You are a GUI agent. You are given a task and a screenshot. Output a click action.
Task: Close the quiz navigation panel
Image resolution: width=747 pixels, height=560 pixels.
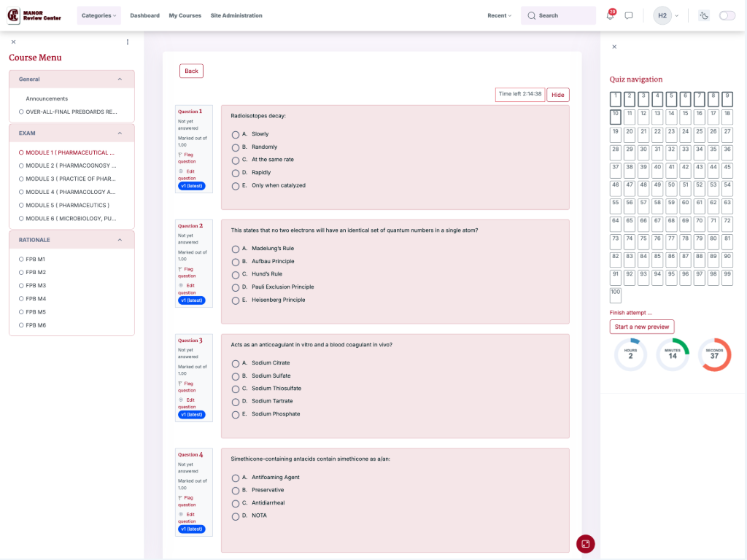(x=614, y=47)
